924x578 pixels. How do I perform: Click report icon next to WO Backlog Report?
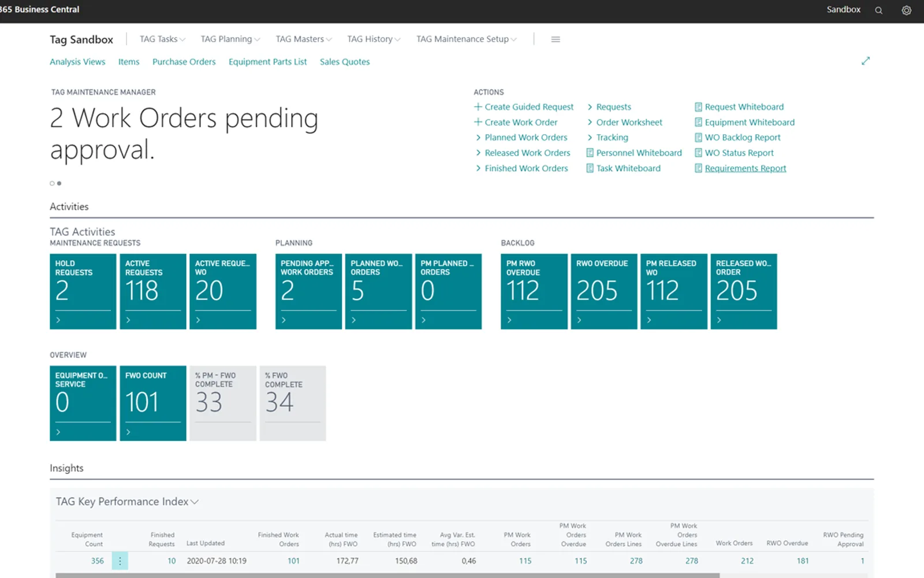pos(698,138)
